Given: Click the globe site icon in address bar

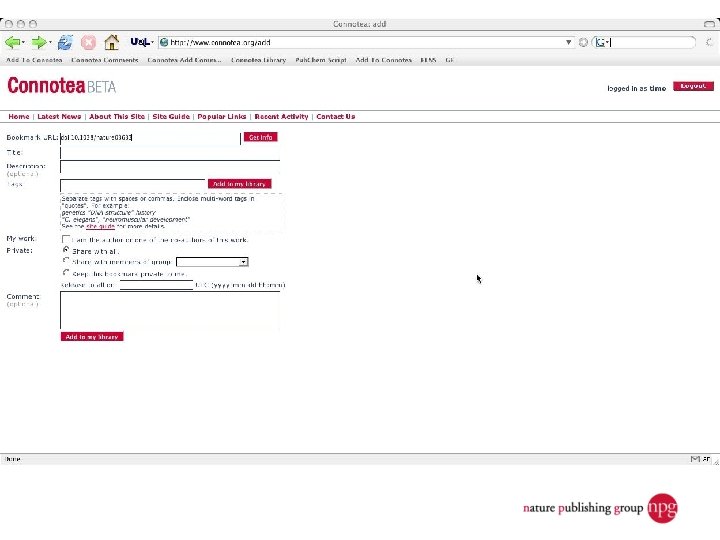Looking at the screenshot, I should (x=164, y=43).
